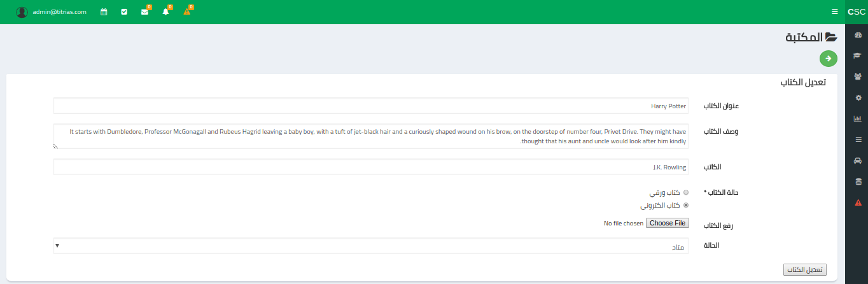Open the الحالة status dropdown

click(x=371, y=246)
